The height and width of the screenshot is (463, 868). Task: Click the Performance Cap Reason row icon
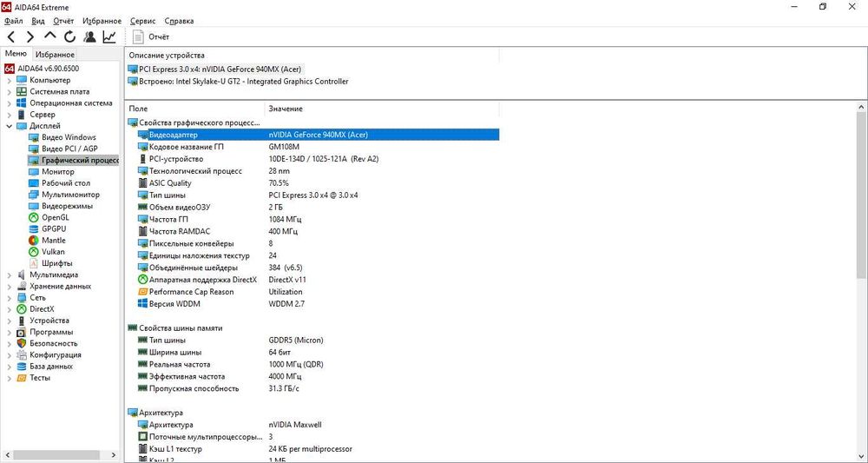point(143,292)
